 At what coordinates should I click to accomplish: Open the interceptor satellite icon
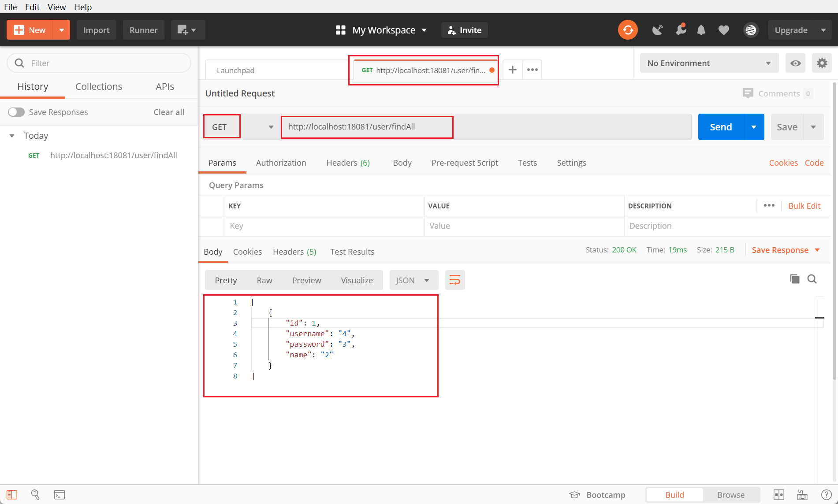657,30
